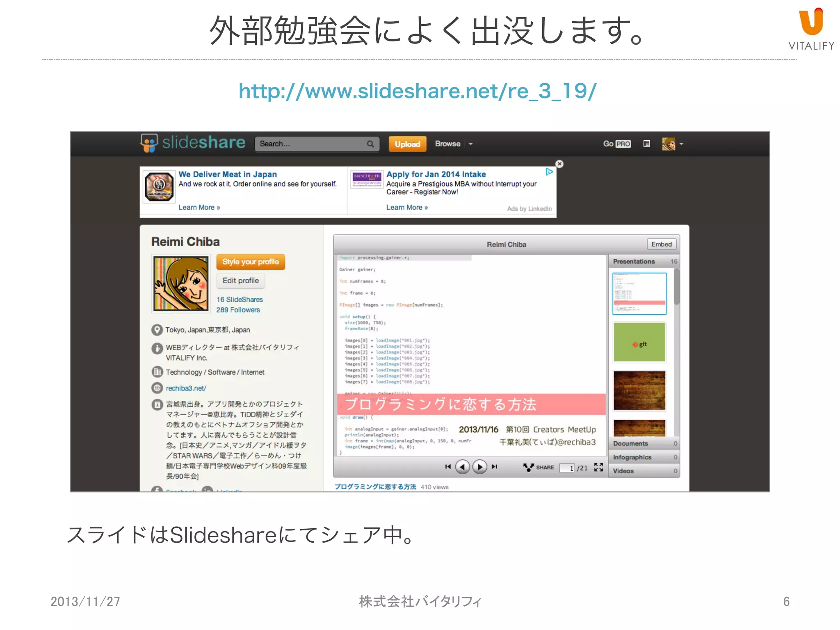Toggle fullscreen in slide player
Image resolution: width=840 pixels, height=630 pixels.
598,467
